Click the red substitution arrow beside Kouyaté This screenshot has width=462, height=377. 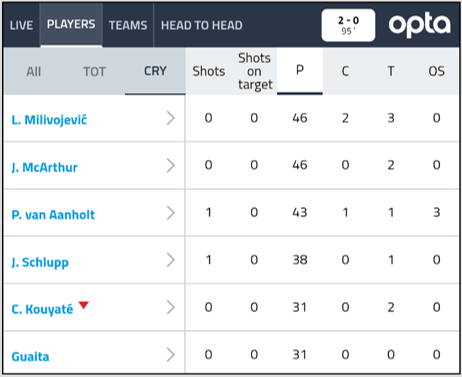(84, 305)
